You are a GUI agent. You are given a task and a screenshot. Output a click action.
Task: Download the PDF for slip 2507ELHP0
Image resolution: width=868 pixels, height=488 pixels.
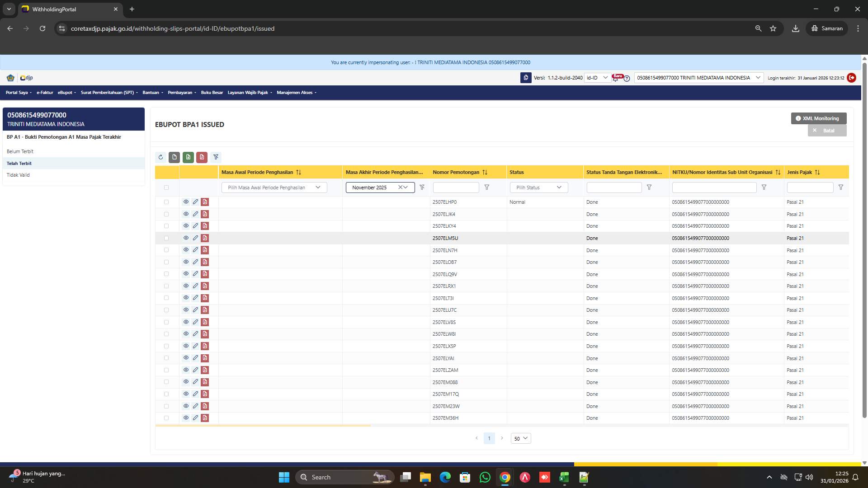[x=205, y=202]
